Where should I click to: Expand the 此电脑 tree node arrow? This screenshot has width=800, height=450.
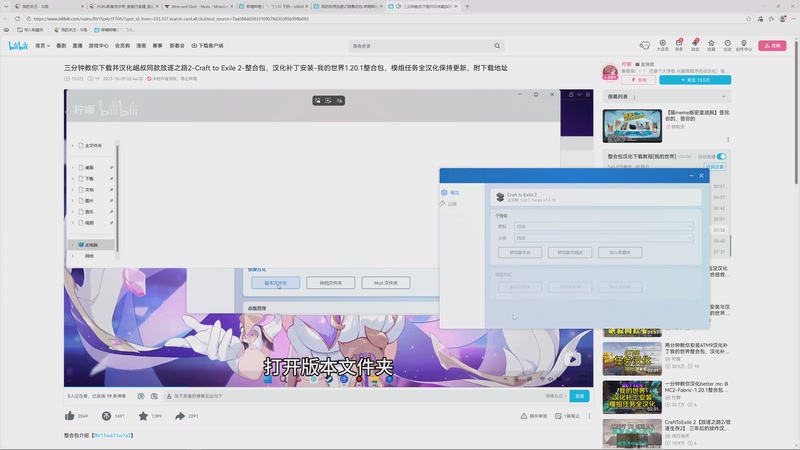click(72, 245)
